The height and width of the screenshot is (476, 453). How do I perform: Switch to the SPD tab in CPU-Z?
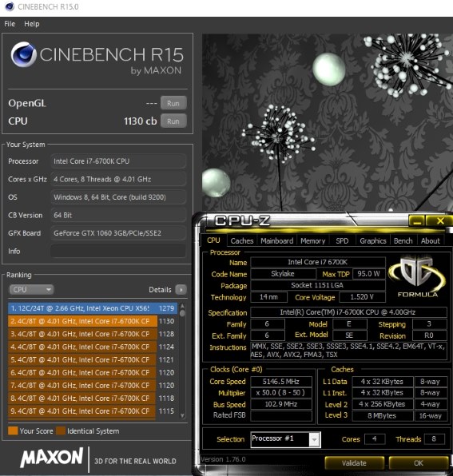pos(342,241)
